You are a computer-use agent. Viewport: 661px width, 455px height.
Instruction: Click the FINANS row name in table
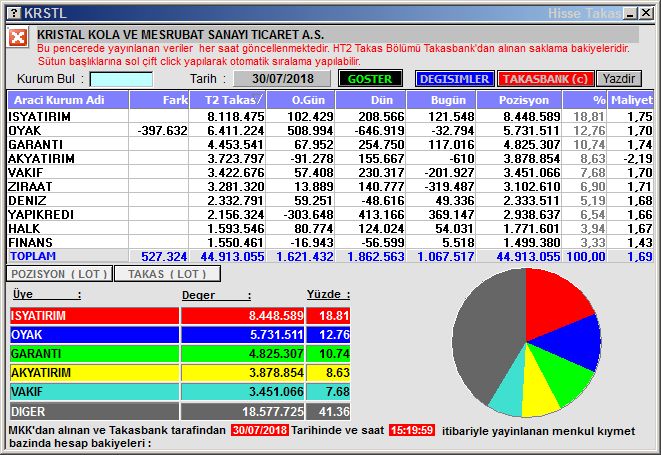tap(30, 242)
